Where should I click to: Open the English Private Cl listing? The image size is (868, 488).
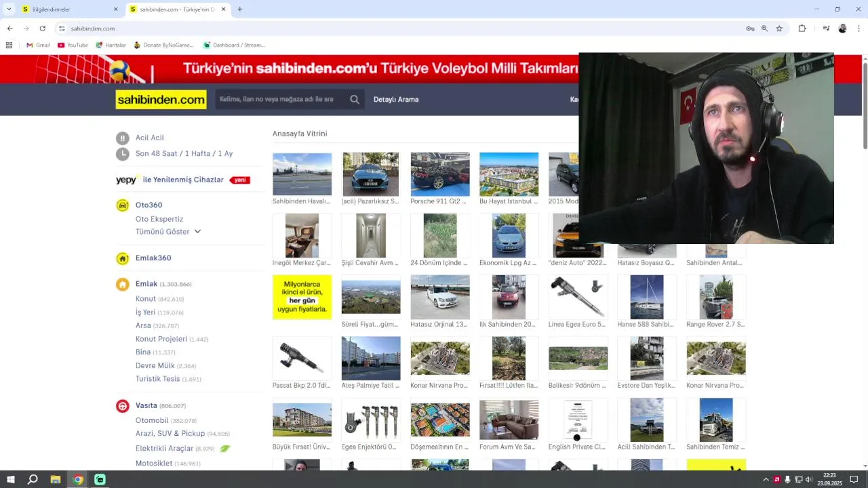pos(578,420)
